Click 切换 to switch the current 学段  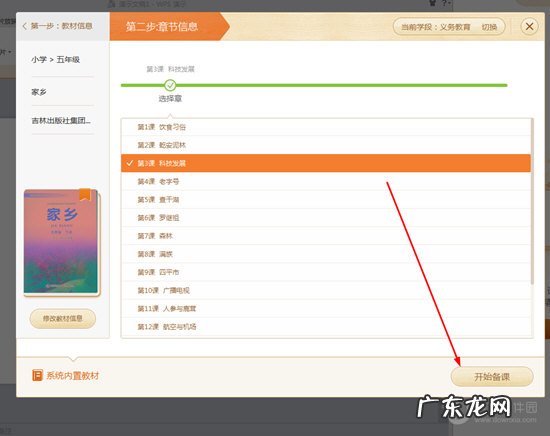[x=489, y=27]
